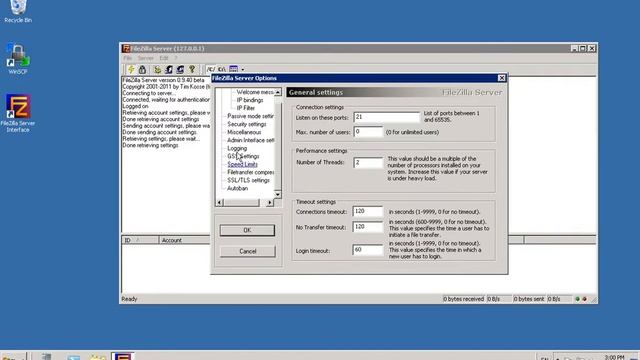Select Miscellaneous tree item
640x360 pixels.
point(244,132)
